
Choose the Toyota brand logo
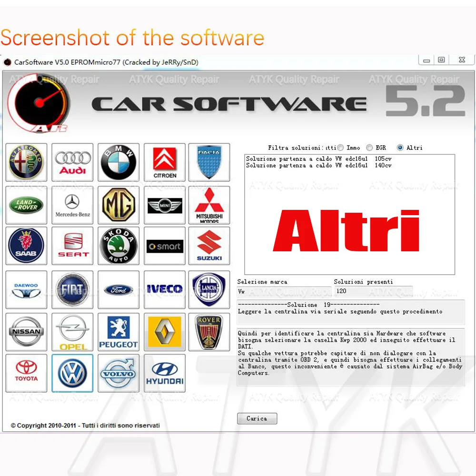pyautogui.click(x=26, y=373)
